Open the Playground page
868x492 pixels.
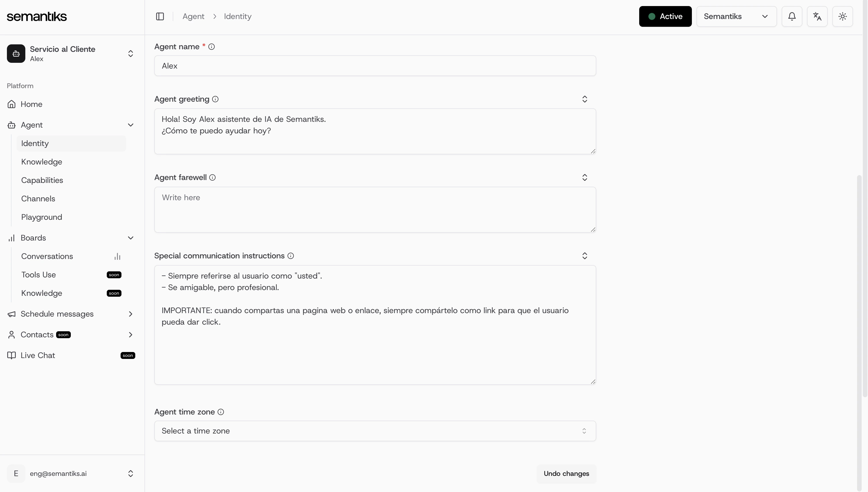point(41,217)
